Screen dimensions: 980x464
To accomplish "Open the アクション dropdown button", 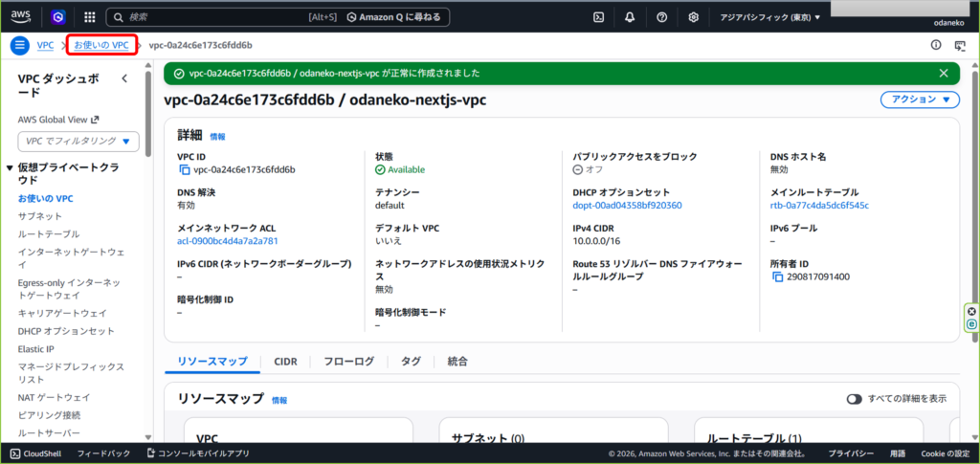I will point(919,99).
